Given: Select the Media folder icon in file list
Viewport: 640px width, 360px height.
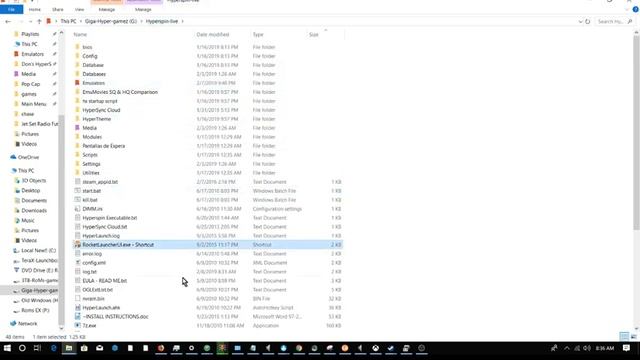Looking at the screenshot, I should (77, 128).
